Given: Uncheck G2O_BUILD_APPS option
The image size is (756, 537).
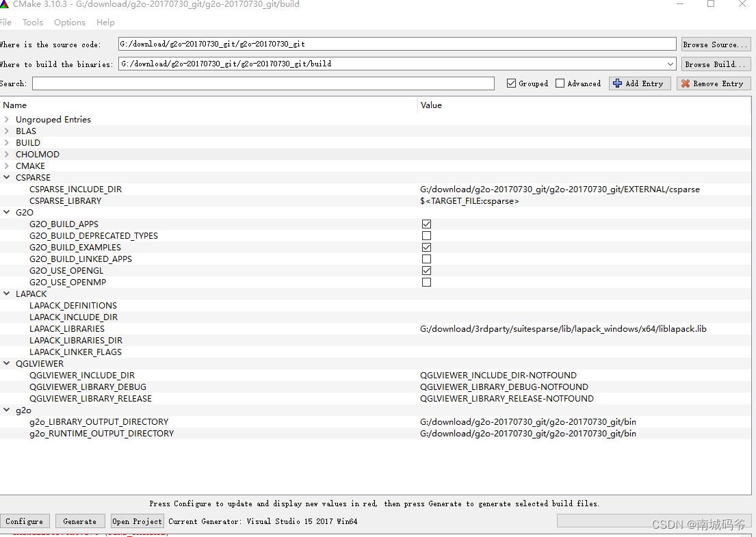Looking at the screenshot, I should click(426, 224).
